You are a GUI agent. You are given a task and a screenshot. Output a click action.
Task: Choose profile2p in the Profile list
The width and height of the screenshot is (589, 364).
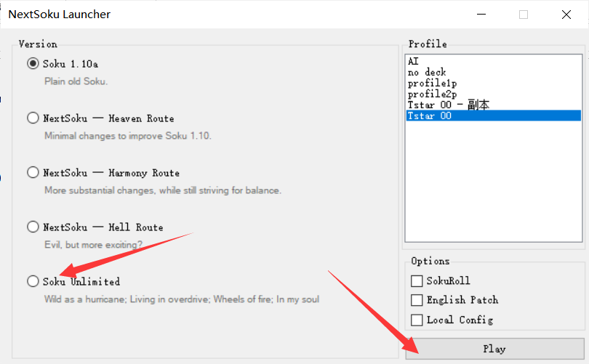pyautogui.click(x=432, y=94)
